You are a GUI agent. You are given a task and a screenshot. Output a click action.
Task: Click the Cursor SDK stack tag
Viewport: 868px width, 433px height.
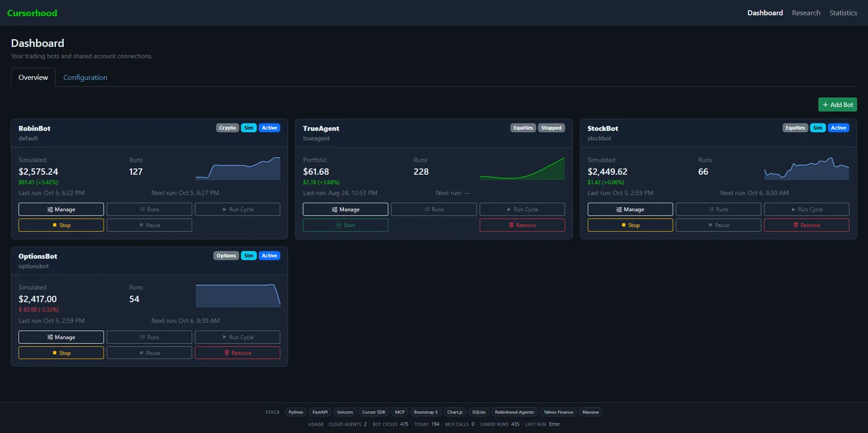pyautogui.click(x=374, y=412)
